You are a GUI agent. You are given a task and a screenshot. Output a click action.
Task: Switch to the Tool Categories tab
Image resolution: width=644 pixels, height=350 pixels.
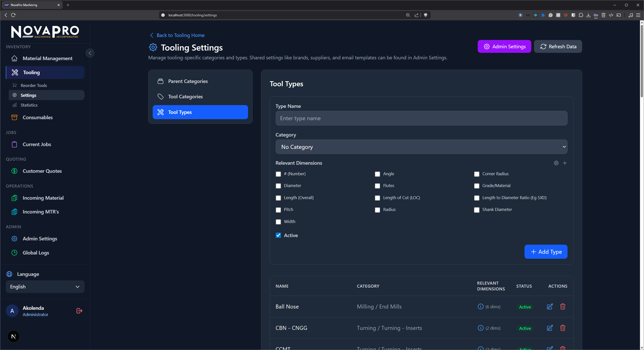coord(185,97)
